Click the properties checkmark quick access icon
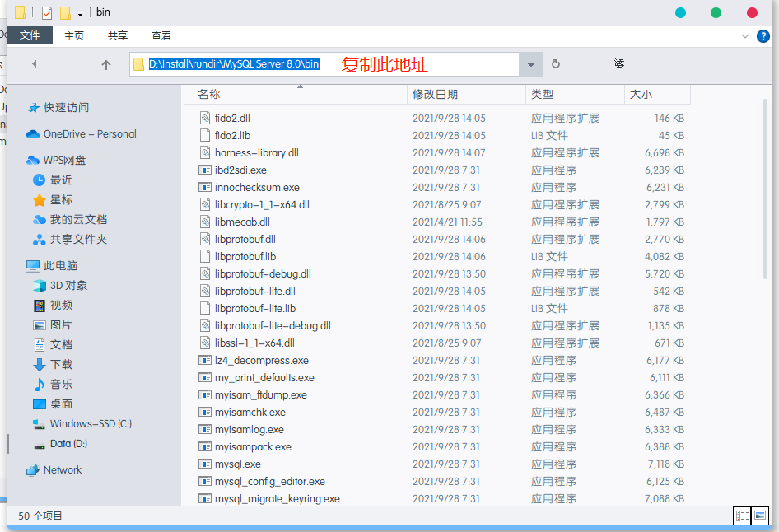This screenshot has height=532, width=779. point(47,12)
